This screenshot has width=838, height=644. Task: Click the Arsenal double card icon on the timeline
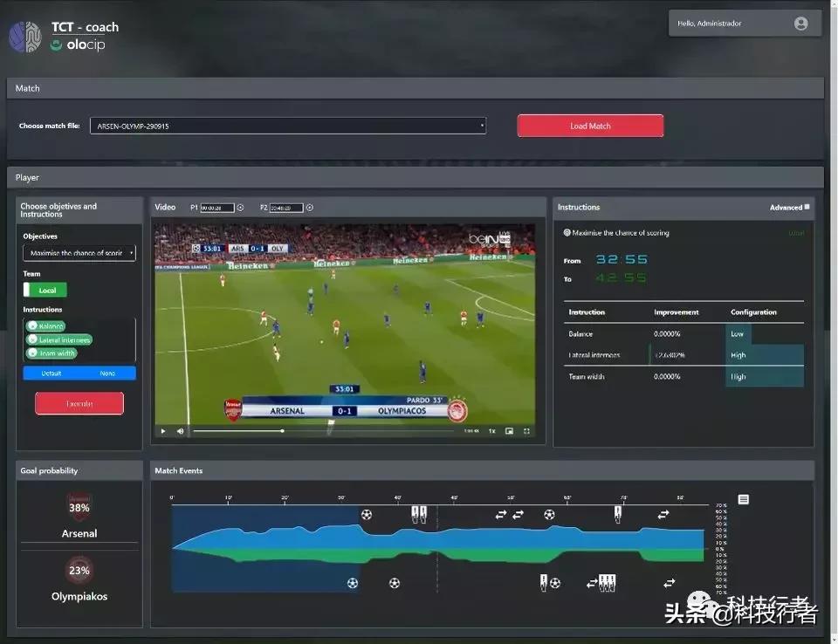pyautogui.click(x=419, y=514)
